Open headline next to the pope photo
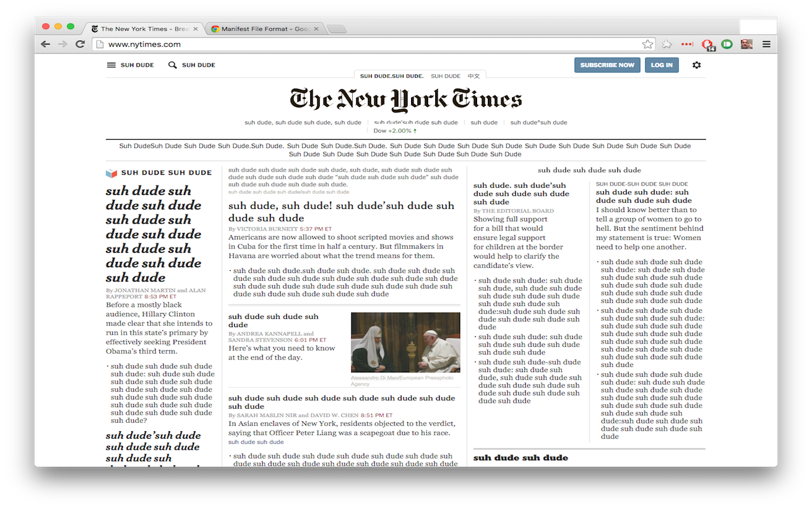Screen dimensions: 812x508 click(x=273, y=321)
